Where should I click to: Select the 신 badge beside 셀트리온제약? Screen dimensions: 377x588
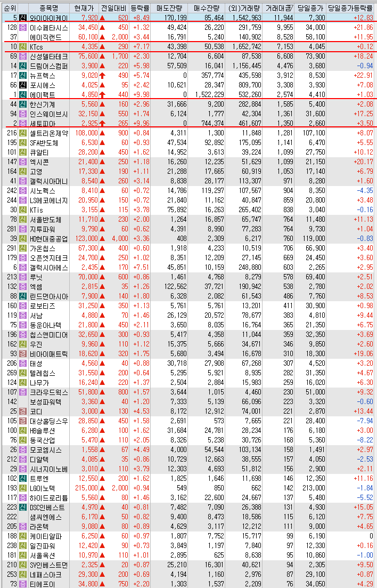click(x=23, y=133)
